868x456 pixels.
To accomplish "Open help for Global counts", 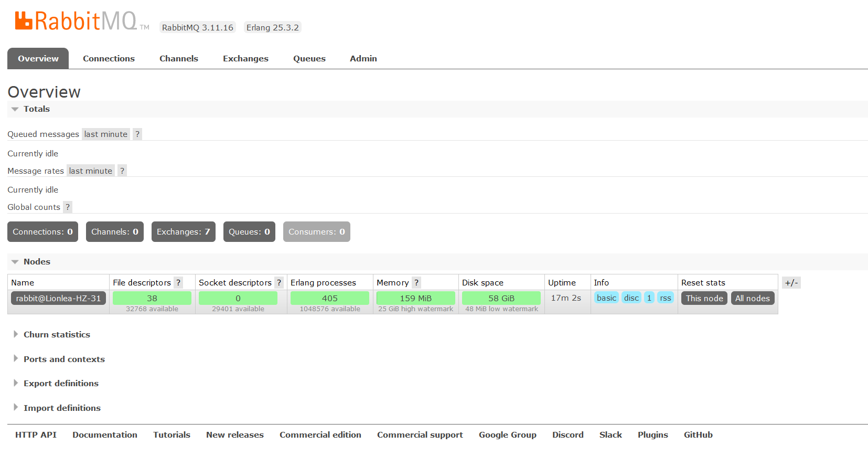I will (68, 207).
